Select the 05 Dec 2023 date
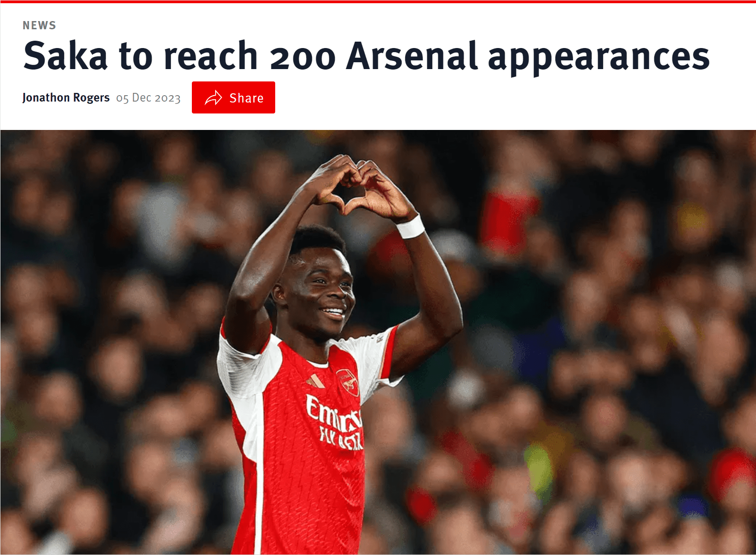The image size is (756, 555). (x=148, y=98)
